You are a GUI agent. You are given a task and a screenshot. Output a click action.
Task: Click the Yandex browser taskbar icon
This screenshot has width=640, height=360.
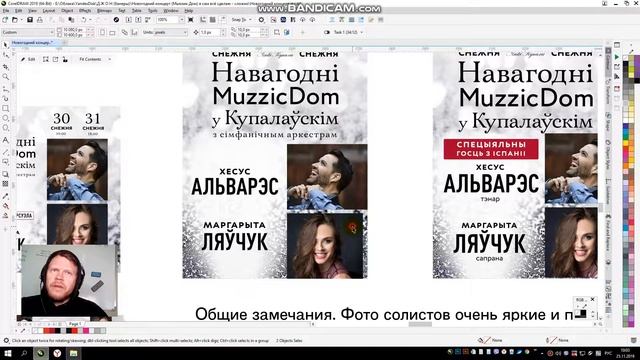tap(57, 353)
